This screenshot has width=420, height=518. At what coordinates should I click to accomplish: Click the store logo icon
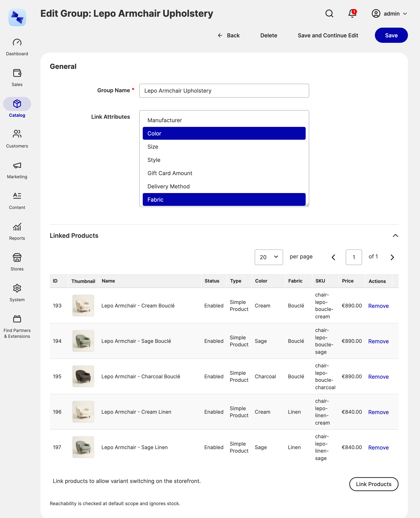point(17,18)
